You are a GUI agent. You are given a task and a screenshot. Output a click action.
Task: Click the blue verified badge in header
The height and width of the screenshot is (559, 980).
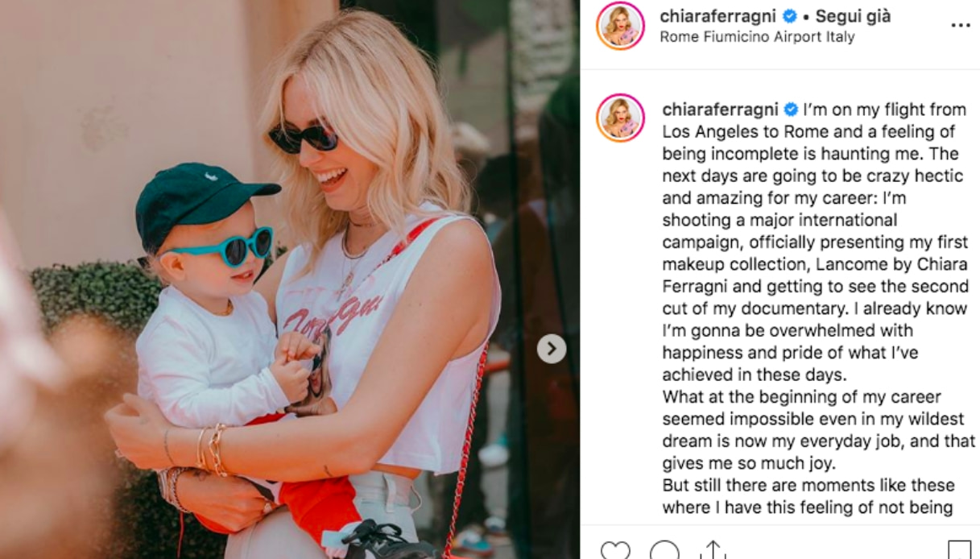pos(790,16)
